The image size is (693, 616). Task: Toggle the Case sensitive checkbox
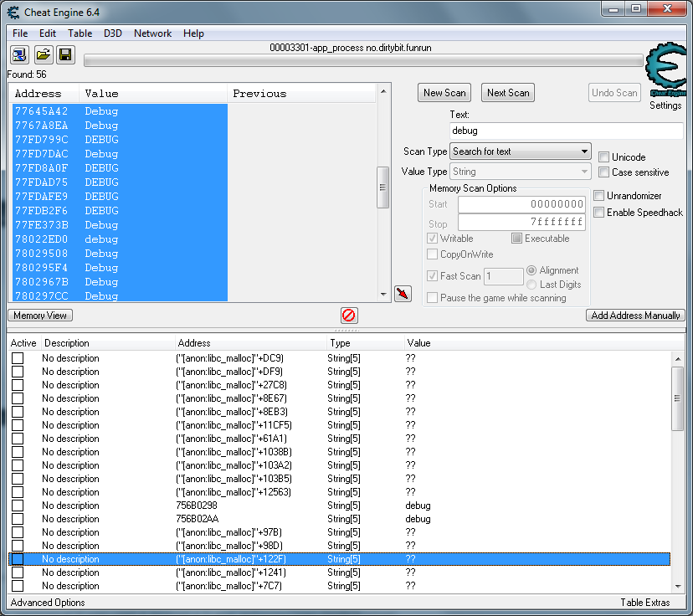pos(603,172)
